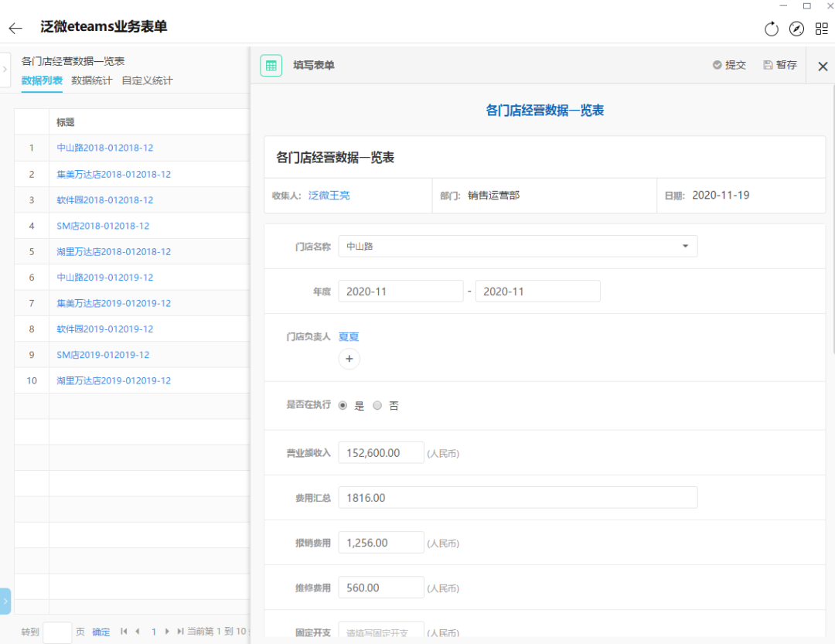Select 否 radio for 是否在执行
Image resolution: width=835 pixels, height=644 pixels.
click(377, 405)
